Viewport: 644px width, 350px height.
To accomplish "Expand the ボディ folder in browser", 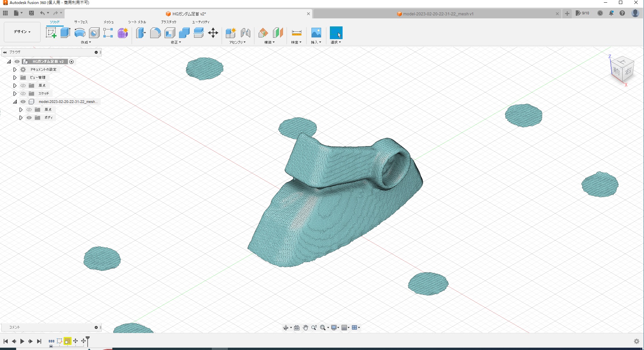I will pyautogui.click(x=21, y=118).
